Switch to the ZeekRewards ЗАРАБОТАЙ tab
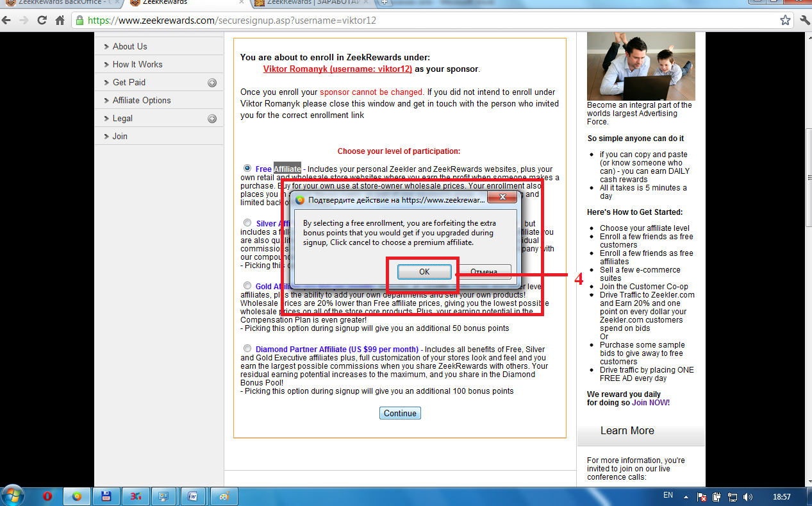This screenshot has width=812, height=506. pyautogui.click(x=311, y=3)
